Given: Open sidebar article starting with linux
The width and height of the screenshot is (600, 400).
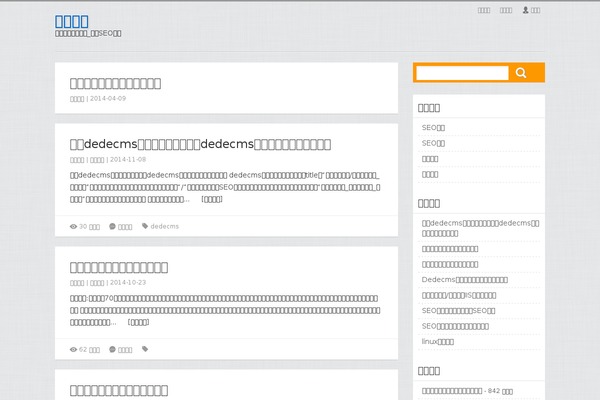Looking at the screenshot, I should 438,341.
